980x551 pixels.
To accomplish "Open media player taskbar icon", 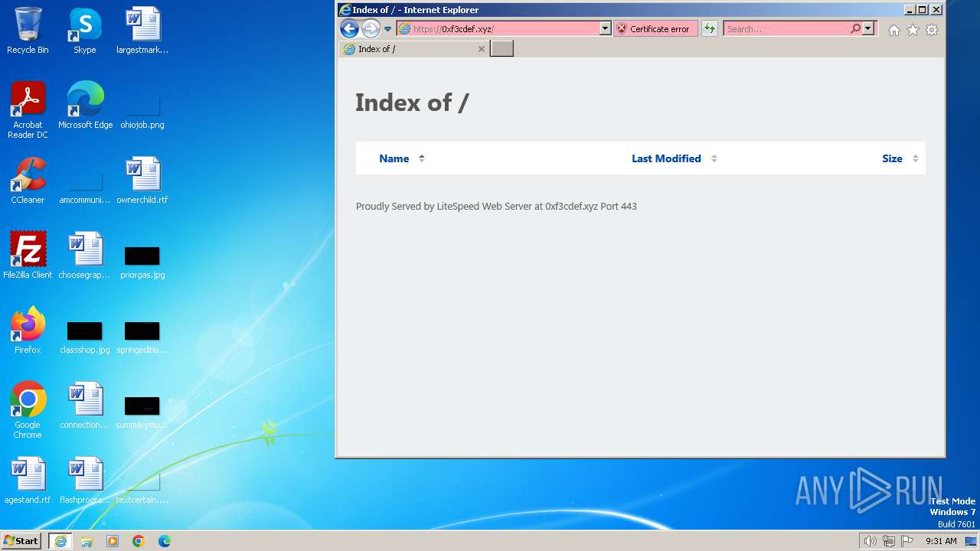I will click(113, 541).
